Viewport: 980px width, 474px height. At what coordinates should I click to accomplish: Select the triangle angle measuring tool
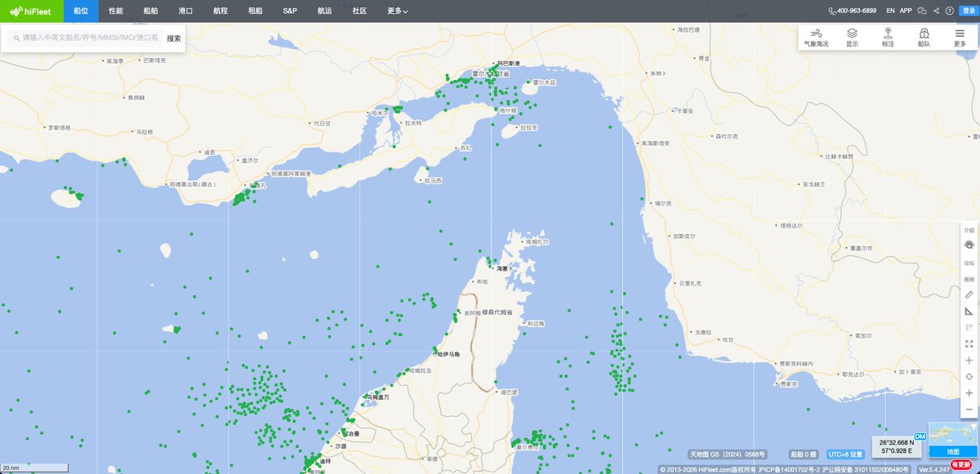coord(969,311)
